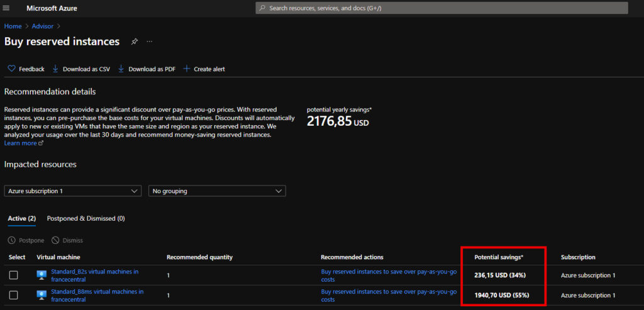Click the 1940,70 USD (55%) savings cell
This screenshot has width=644, height=310.
click(501, 295)
